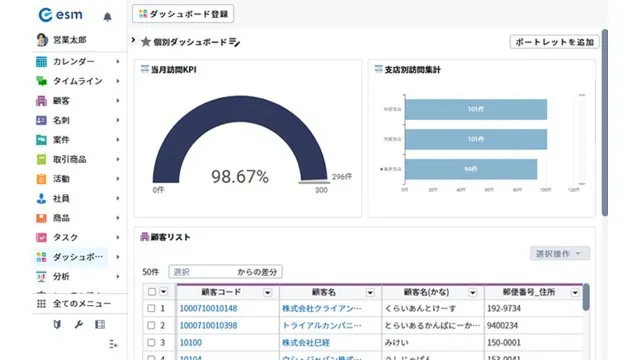Click the 取引商品 icon

click(x=41, y=159)
